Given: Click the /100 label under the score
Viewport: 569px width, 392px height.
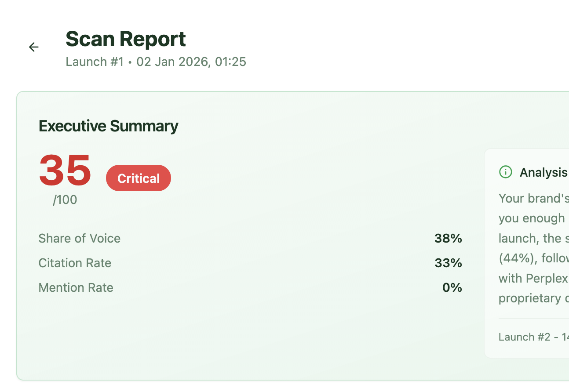Looking at the screenshot, I should [64, 200].
